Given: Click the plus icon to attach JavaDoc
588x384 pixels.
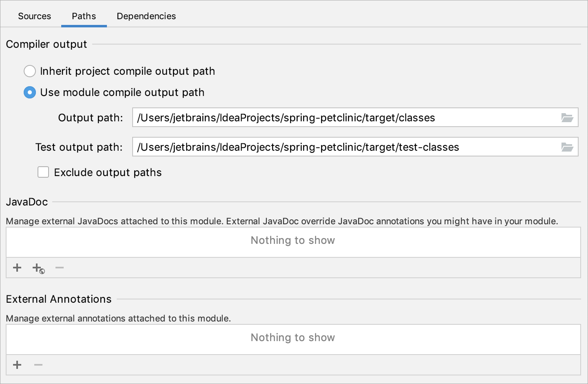Looking at the screenshot, I should pyautogui.click(x=17, y=268).
